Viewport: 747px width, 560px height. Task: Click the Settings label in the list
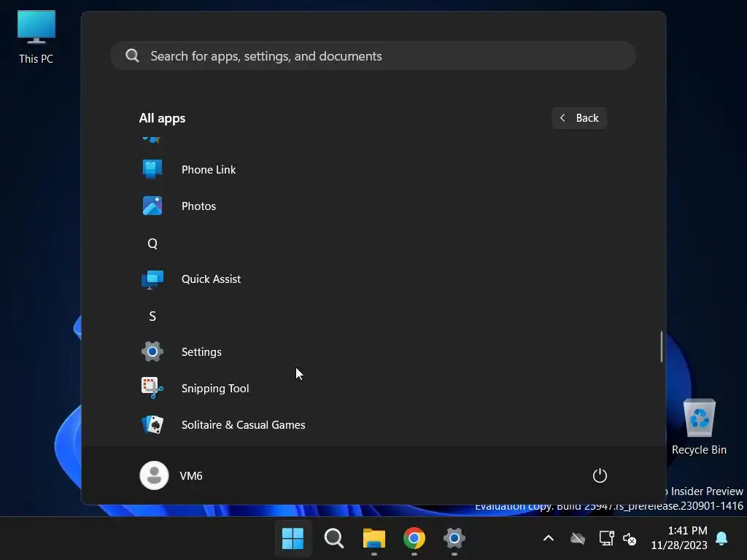(x=201, y=352)
